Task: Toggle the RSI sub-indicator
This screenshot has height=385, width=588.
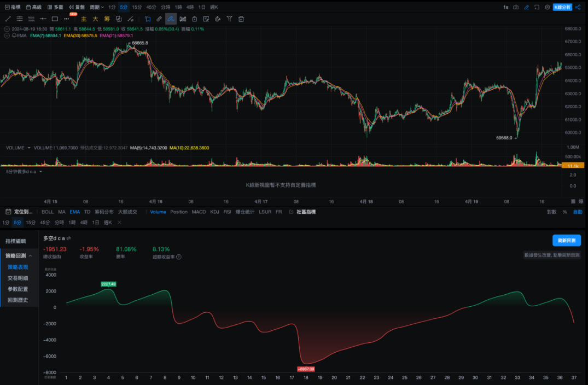Action: click(227, 212)
